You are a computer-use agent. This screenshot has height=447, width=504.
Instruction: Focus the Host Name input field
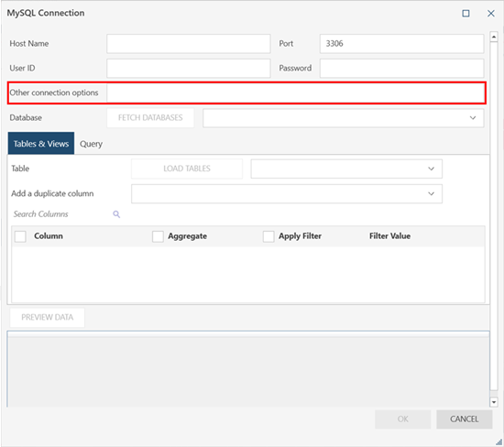pyautogui.click(x=189, y=44)
